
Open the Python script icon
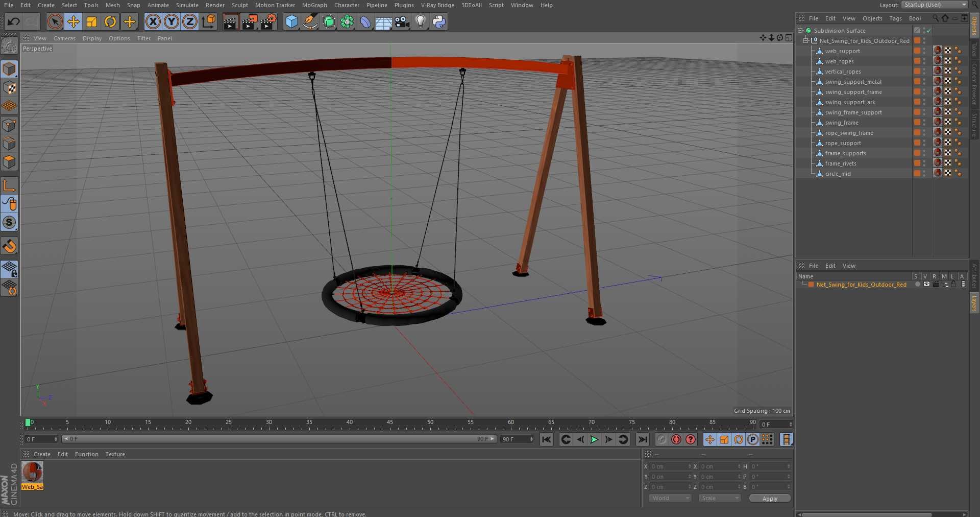[x=439, y=21]
